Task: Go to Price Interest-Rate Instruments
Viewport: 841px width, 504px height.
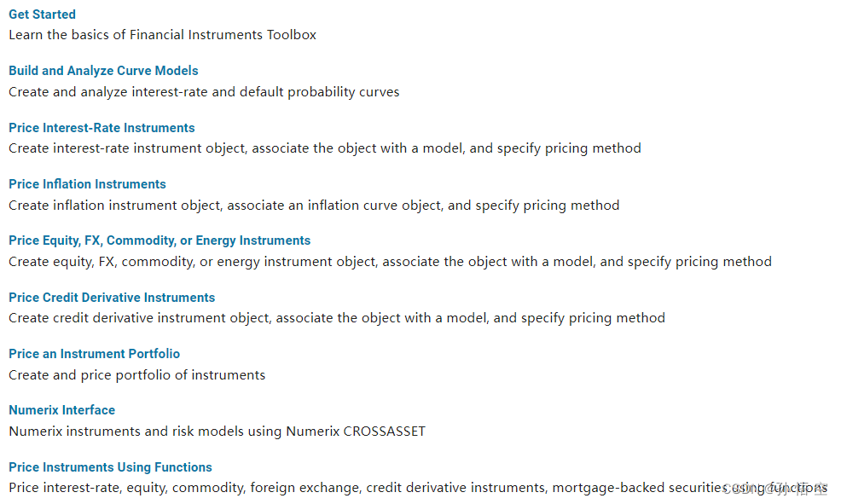Action: click(x=101, y=128)
